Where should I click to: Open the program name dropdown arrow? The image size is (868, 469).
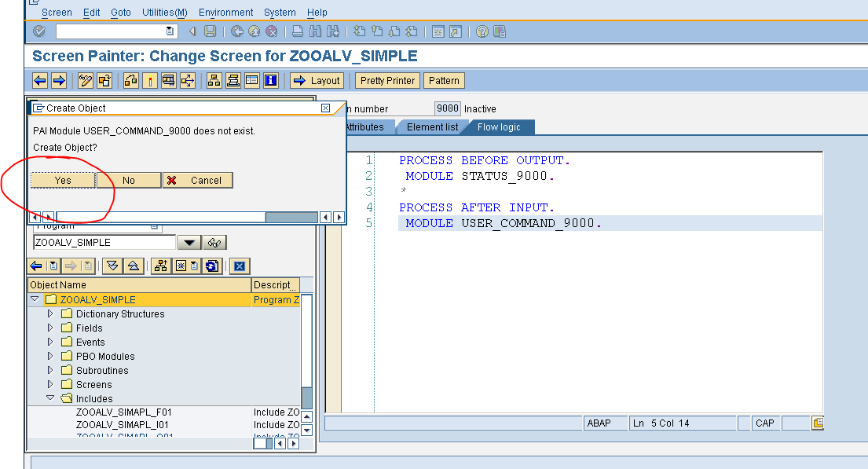(189, 242)
